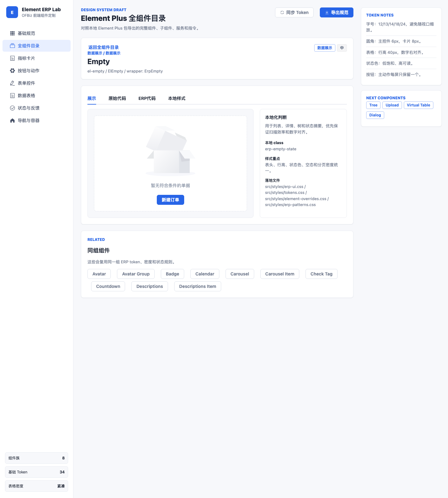
Task: Open 按钮与动作 sidebar section
Action: (x=36, y=71)
